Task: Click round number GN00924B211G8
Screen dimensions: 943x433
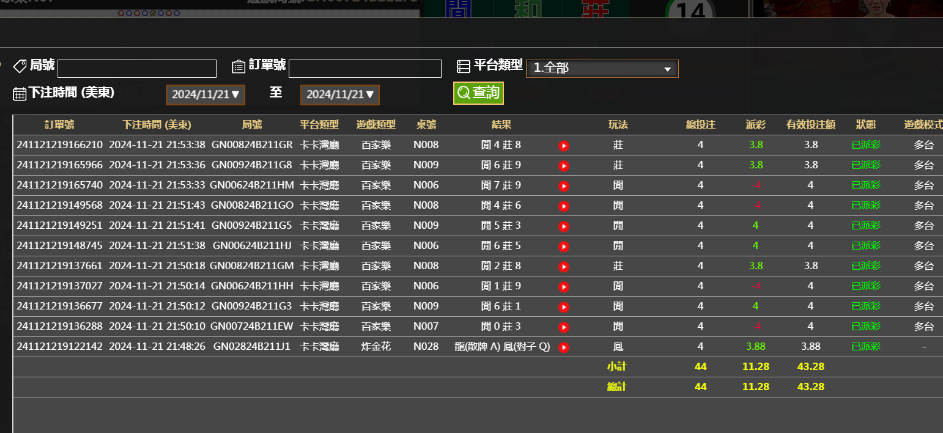Action: coord(252,165)
